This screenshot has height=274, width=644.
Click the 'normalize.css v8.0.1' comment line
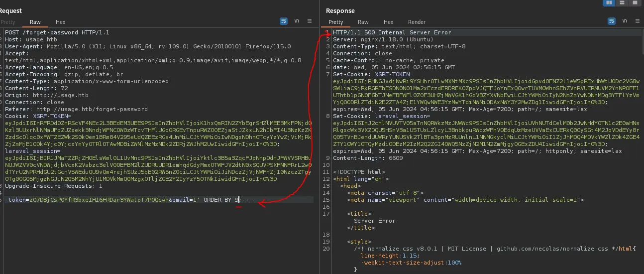(x=495, y=249)
